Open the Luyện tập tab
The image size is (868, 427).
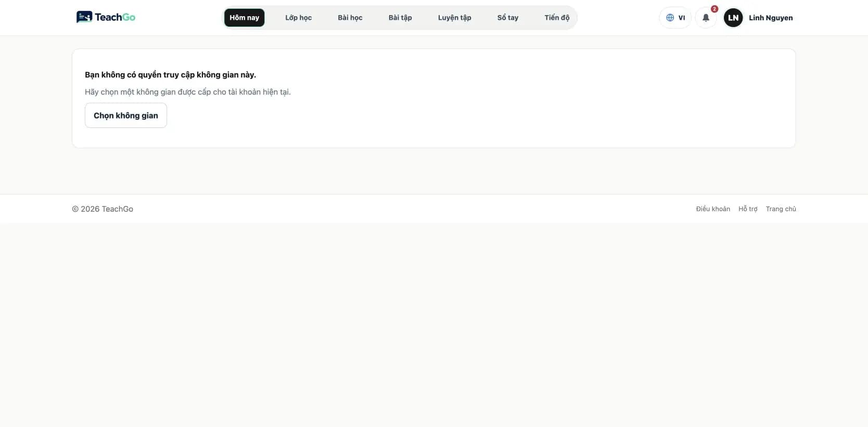coord(454,18)
